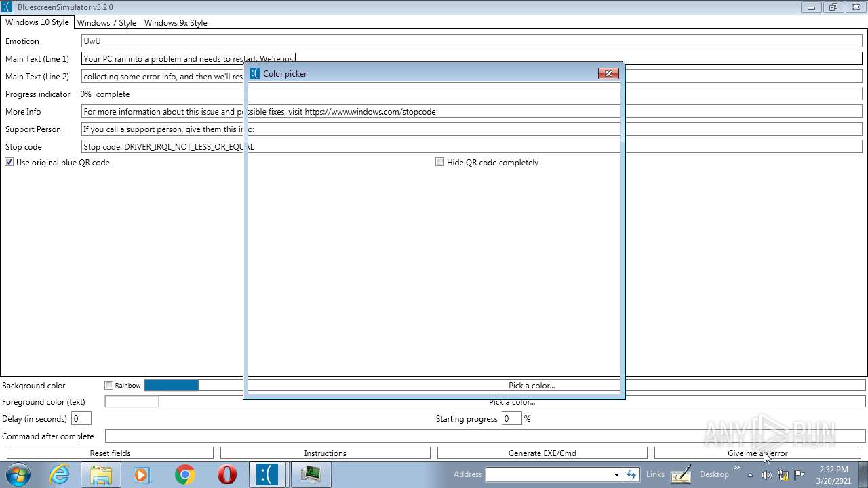Uncheck Use original blue QR code

click(x=9, y=162)
